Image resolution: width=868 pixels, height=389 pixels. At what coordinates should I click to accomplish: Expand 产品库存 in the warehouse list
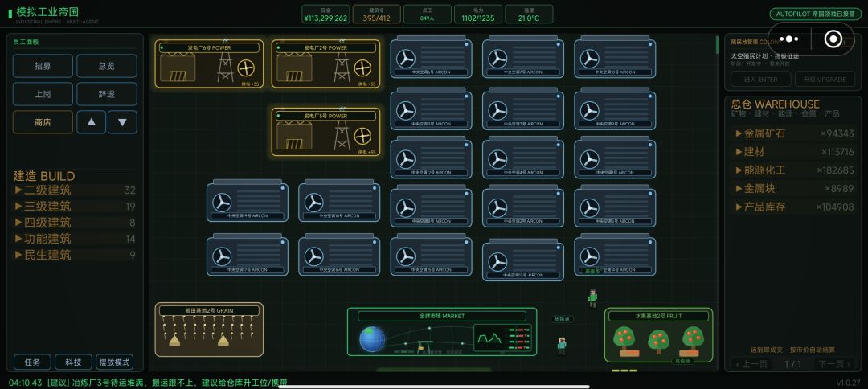[x=794, y=207]
